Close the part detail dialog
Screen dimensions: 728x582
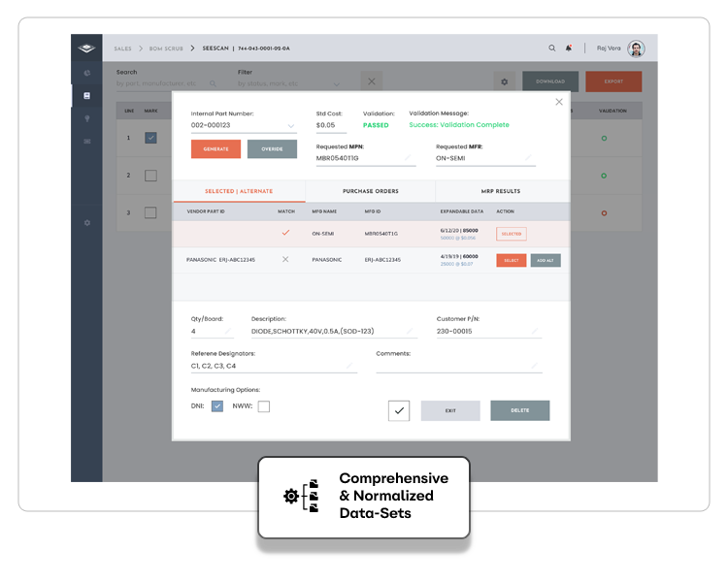tap(558, 102)
